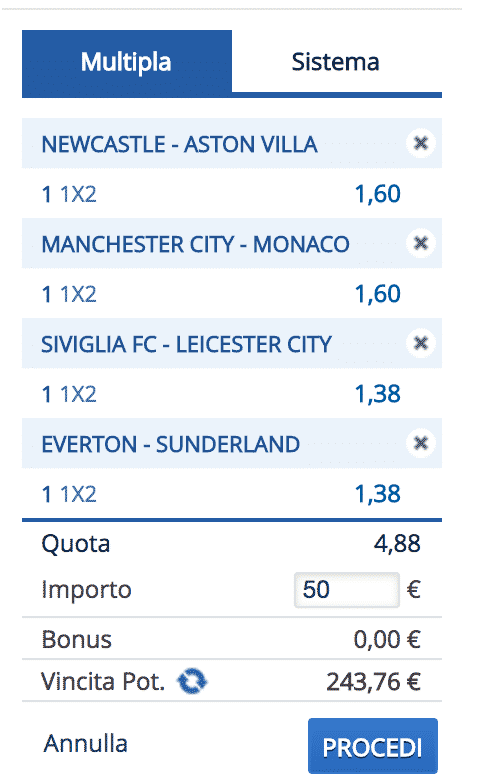Select the 1,60 odds for Manchester City

377,294
